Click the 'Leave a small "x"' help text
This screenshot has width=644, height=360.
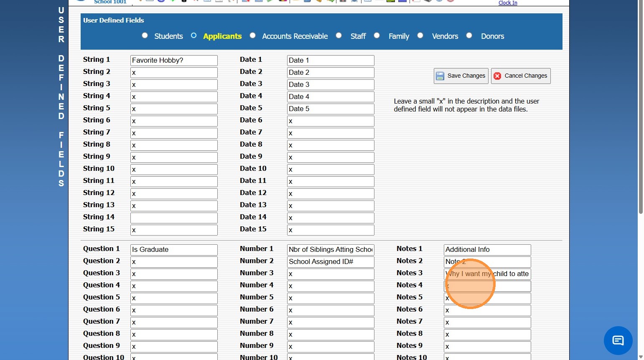tap(466, 105)
